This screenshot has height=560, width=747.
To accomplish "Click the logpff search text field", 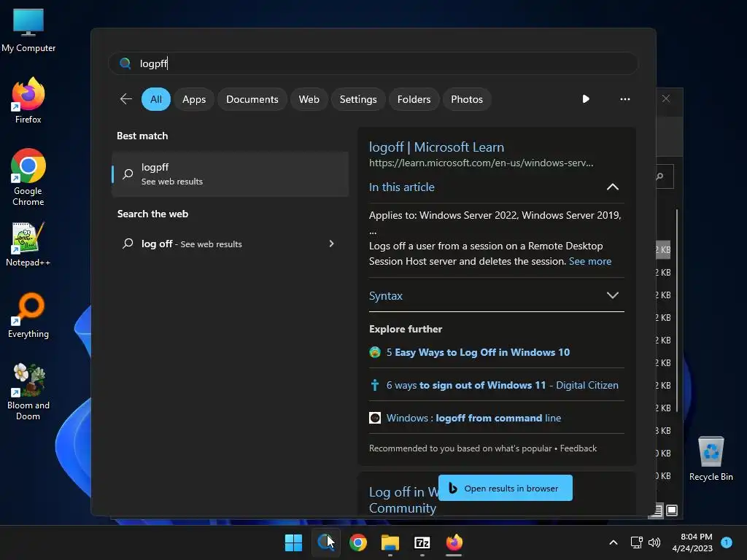I will (x=373, y=63).
